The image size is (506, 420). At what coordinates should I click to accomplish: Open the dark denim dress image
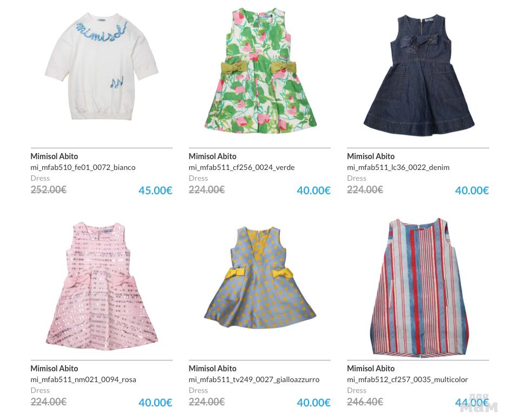tap(419, 75)
